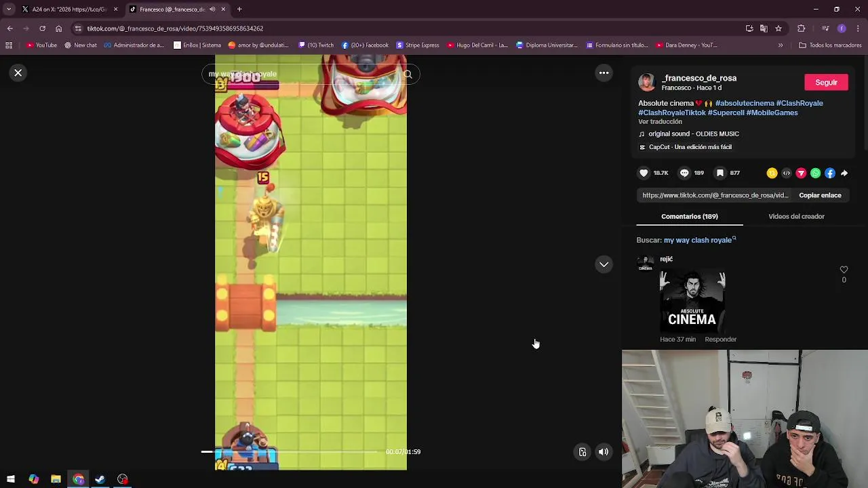Open the three-dot more options menu on video
The width and height of the screenshot is (868, 488).
604,73
